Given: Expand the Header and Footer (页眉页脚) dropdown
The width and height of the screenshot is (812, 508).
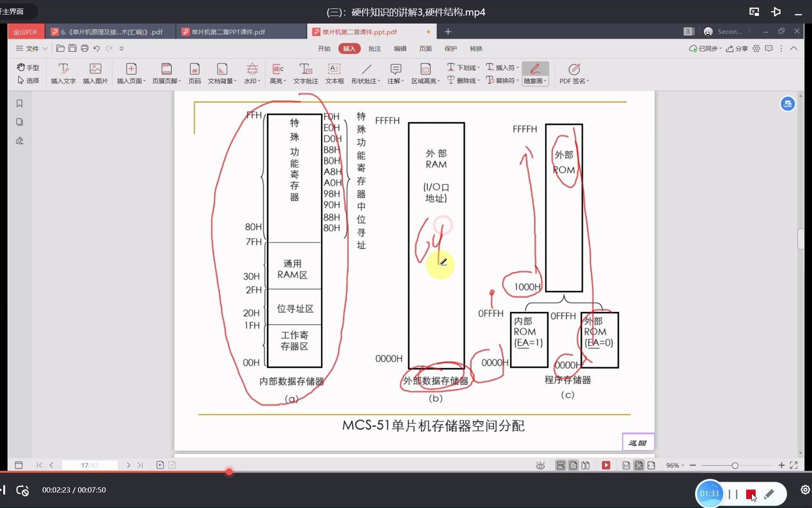Looking at the screenshot, I should 166,73.
